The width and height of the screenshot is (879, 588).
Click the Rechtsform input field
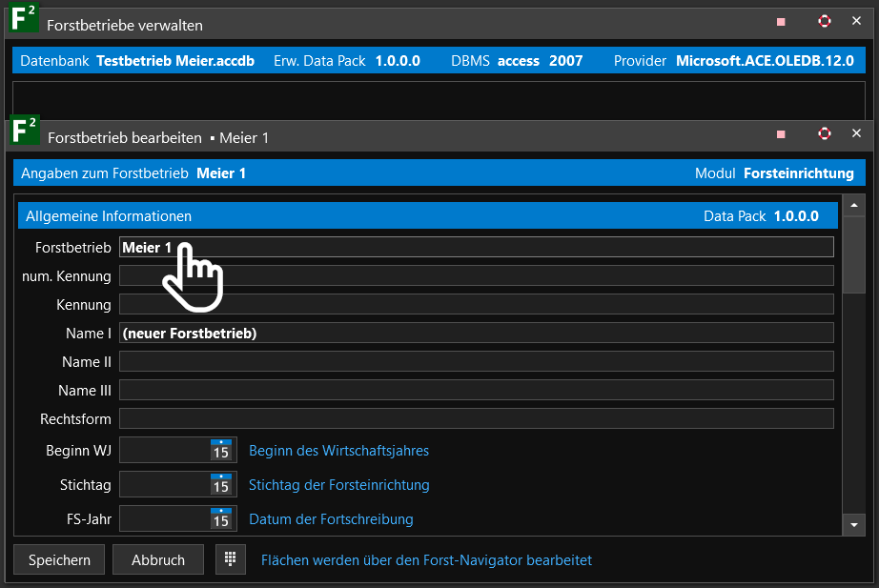[x=477, y=419]
